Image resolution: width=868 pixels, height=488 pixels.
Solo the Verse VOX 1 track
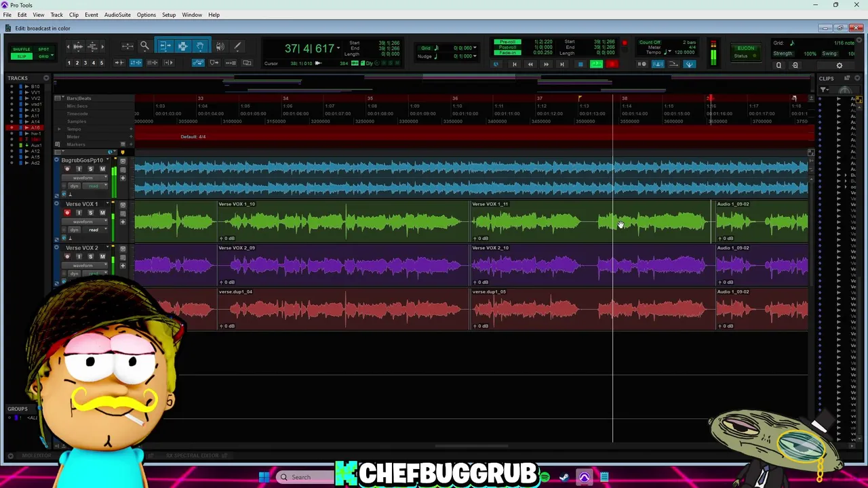[90, 213]
